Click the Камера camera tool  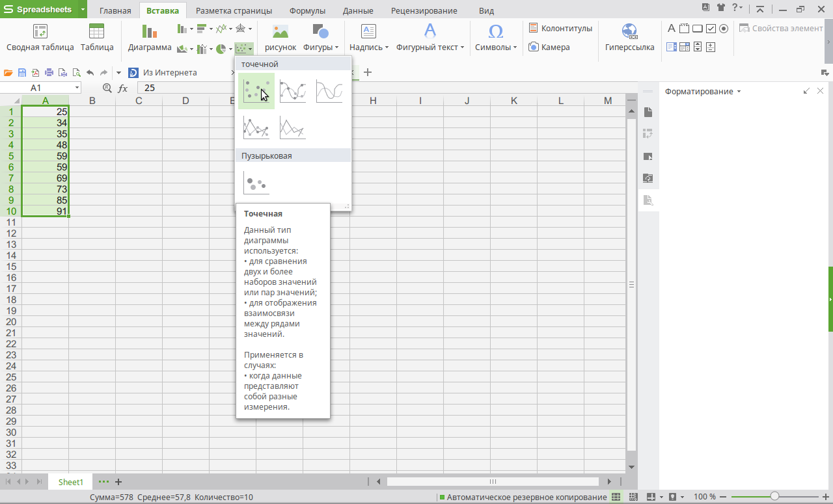pos(549,47)
